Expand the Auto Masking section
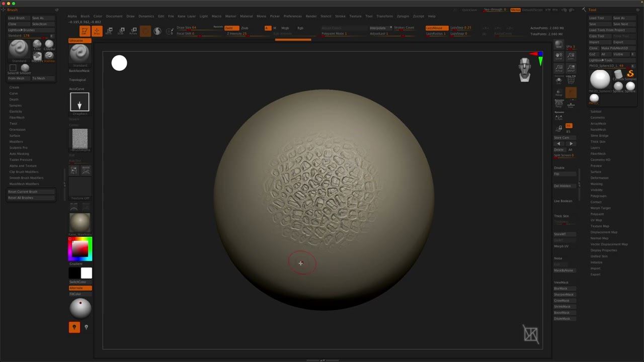This screenshot has height=362, width=644. [19, 154]
